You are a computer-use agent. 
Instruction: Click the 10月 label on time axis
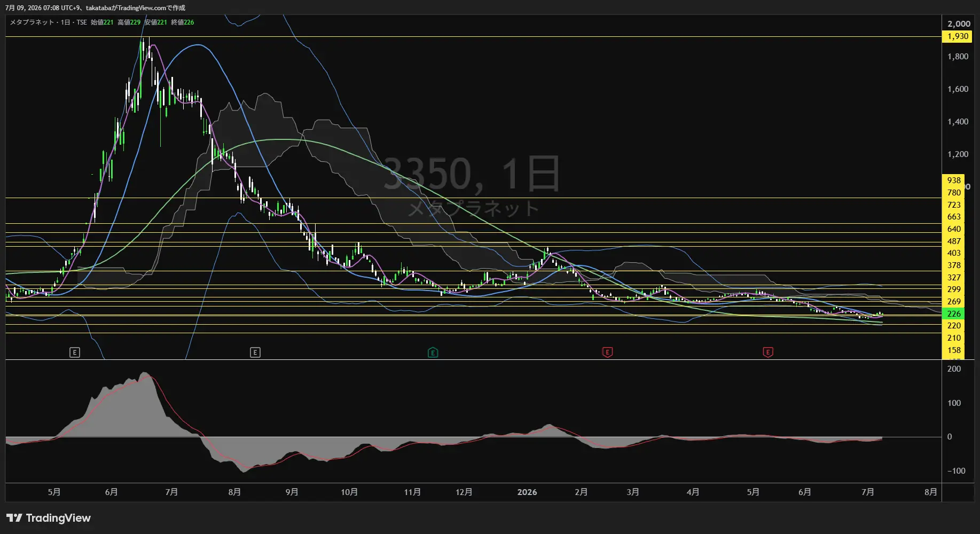(349, 492)
